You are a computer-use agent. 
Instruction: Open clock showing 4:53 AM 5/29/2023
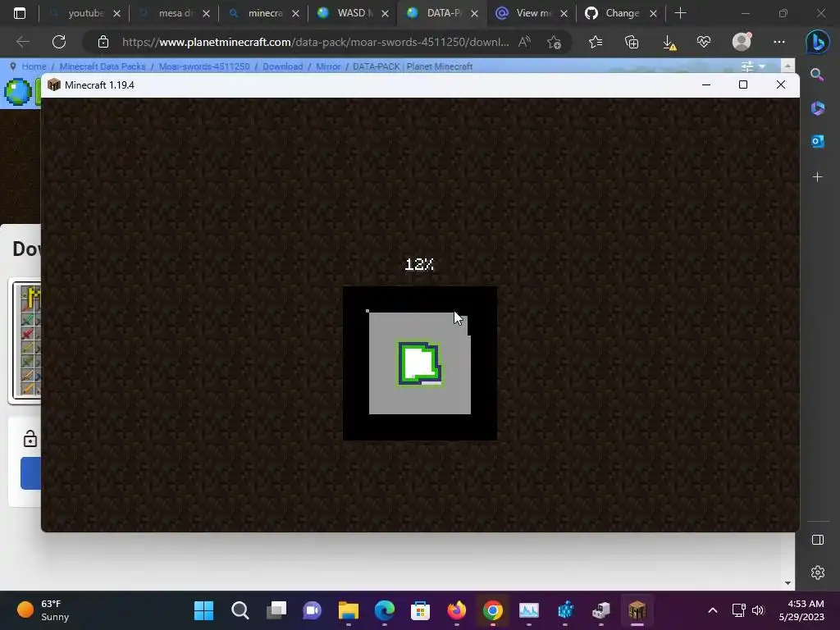click(x=801, y=610)
